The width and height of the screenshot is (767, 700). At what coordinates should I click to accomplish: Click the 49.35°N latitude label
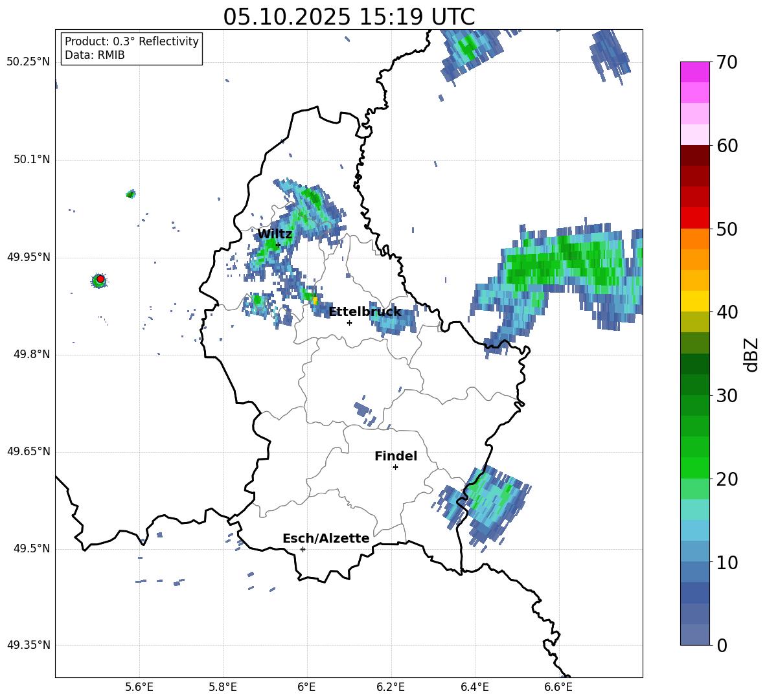click(29, 645)
